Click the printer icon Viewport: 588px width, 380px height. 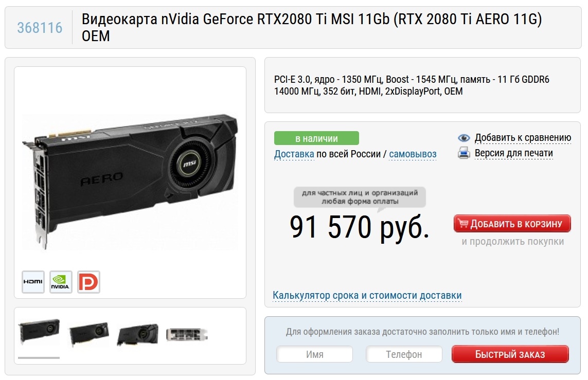(x=464, y=153)
